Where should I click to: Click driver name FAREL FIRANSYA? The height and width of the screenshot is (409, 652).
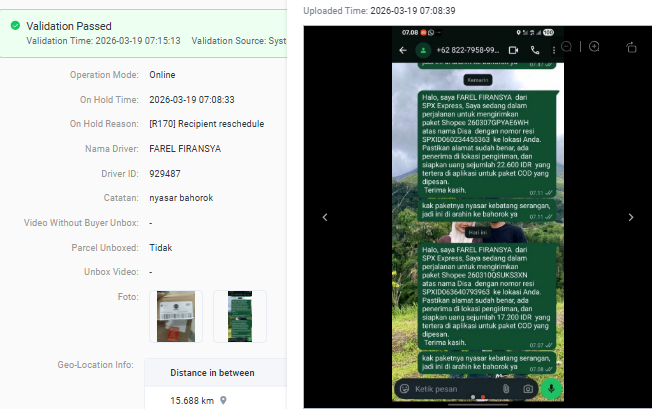(x=185, y=149)
